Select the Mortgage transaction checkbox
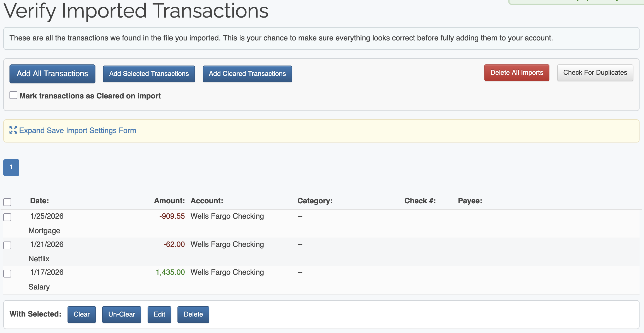 point(7,217)
